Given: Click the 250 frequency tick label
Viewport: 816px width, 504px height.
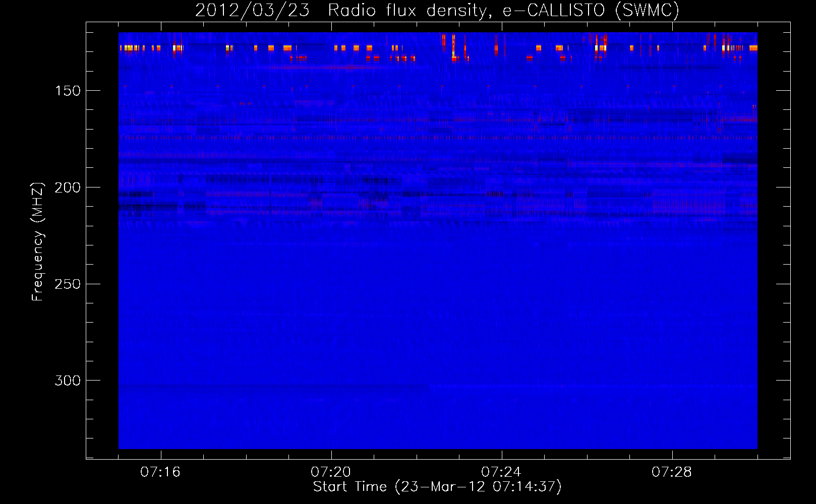Looking at the screenshot, I should click(68, 284).
